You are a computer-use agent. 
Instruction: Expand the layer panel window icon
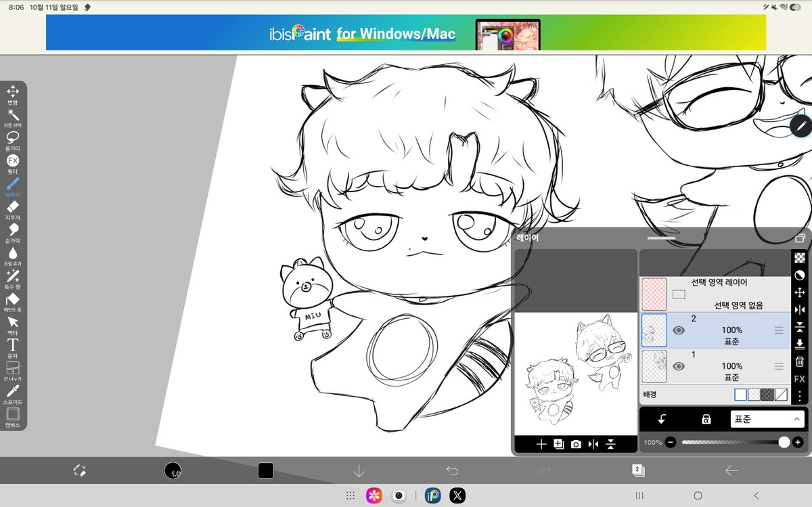[x=800, y=238]
